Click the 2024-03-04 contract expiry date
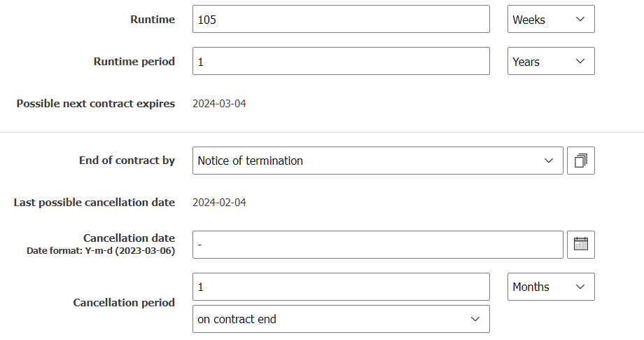Screen dimensions: 644x340 [219, 104]
